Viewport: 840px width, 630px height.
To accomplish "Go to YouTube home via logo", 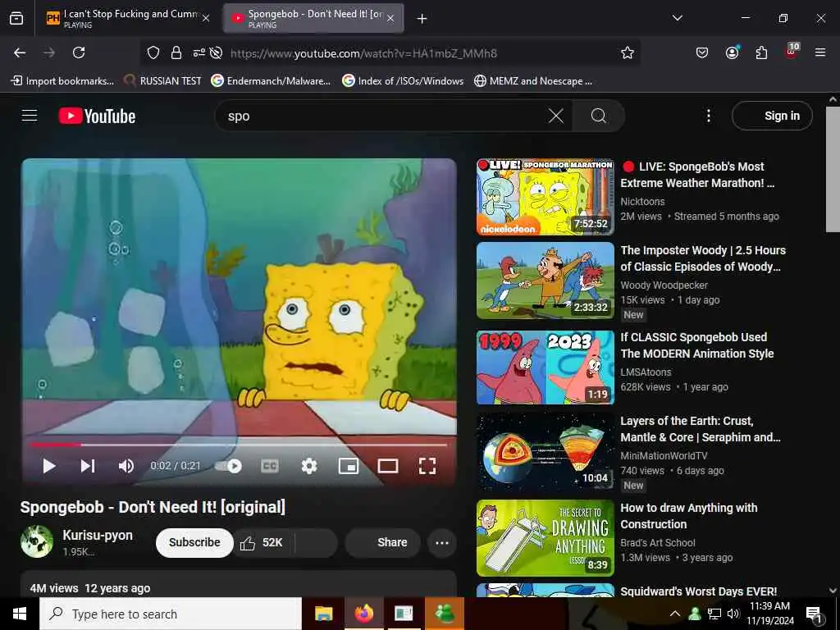I will (x=97, y=116).
